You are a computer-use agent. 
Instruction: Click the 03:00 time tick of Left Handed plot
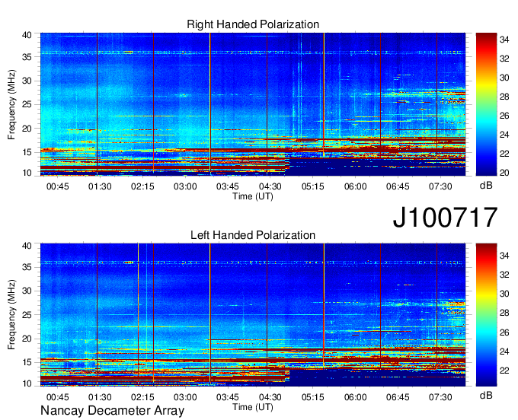pos(185,397)
